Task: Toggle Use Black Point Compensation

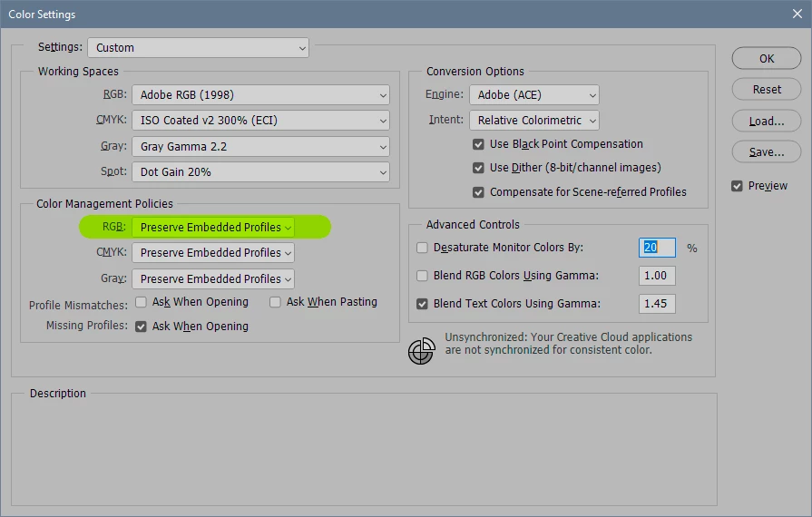Action: [478, 144]
